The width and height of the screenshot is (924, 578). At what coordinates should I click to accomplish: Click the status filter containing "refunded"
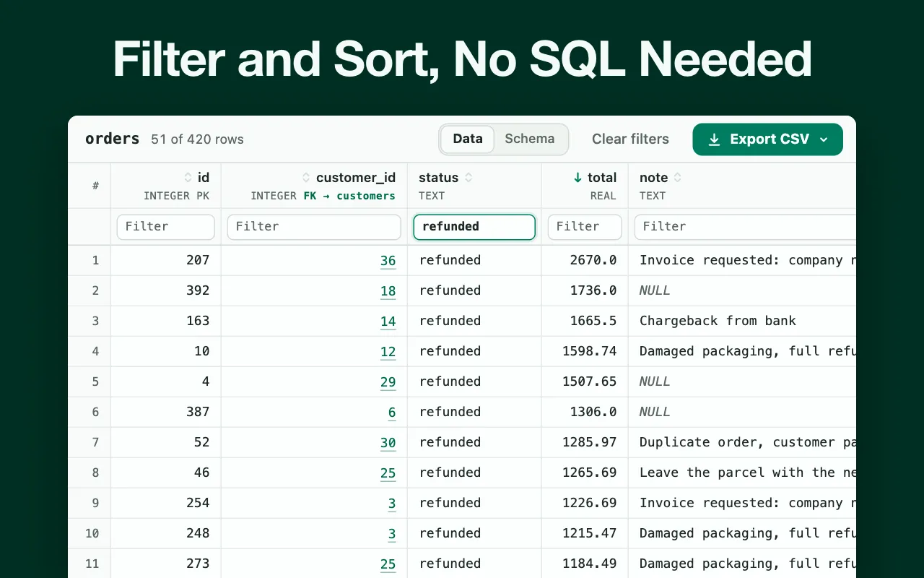click(474, 227)
